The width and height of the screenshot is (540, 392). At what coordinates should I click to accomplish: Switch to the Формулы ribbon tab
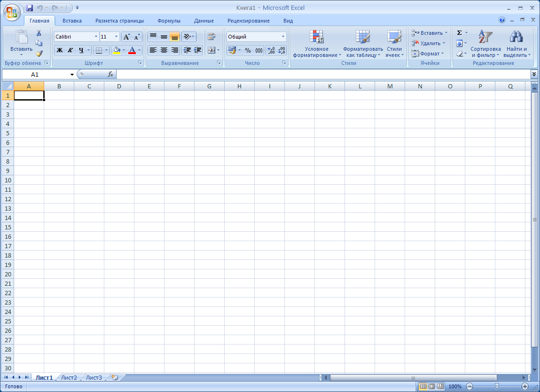(169, 21)
